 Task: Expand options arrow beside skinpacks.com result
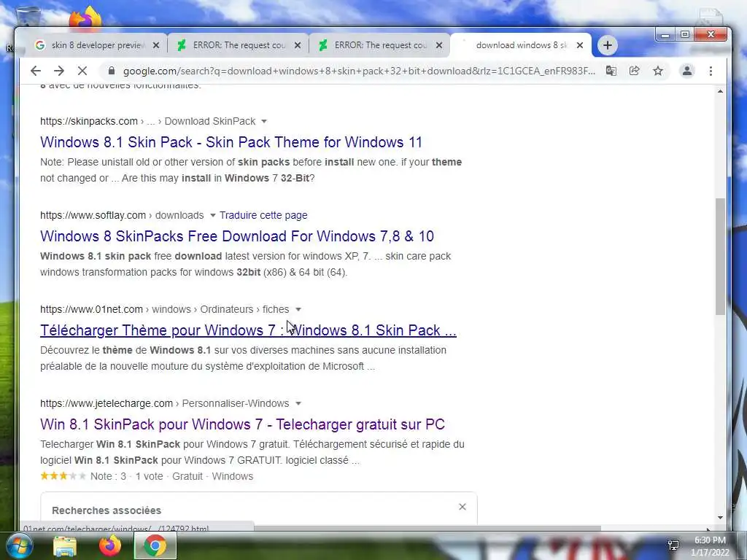(x=264, y=122)
